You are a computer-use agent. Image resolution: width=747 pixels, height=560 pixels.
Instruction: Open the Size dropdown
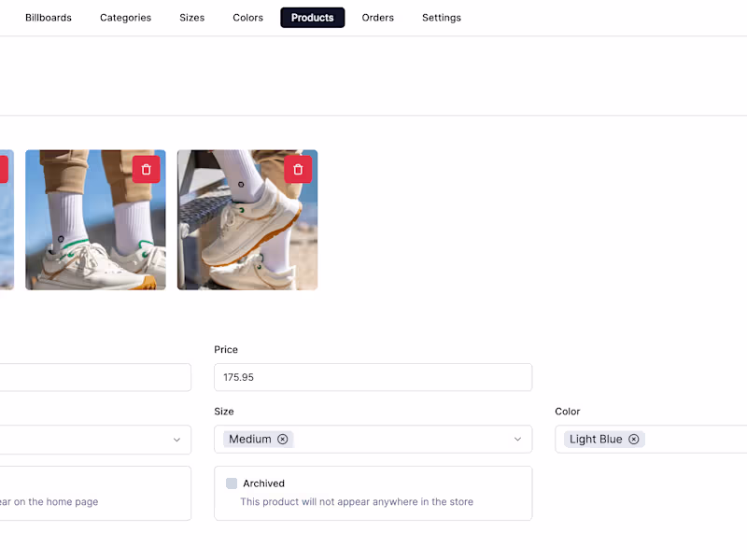518,439
